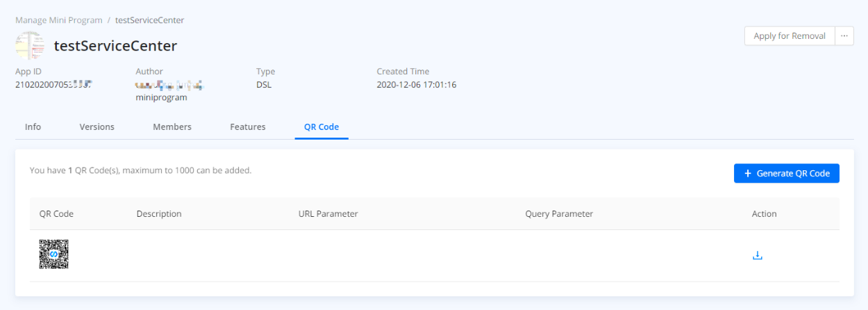This screenshot has height=310, width=868.
Task: Click the URL Parameter column header
Action: 328,214
